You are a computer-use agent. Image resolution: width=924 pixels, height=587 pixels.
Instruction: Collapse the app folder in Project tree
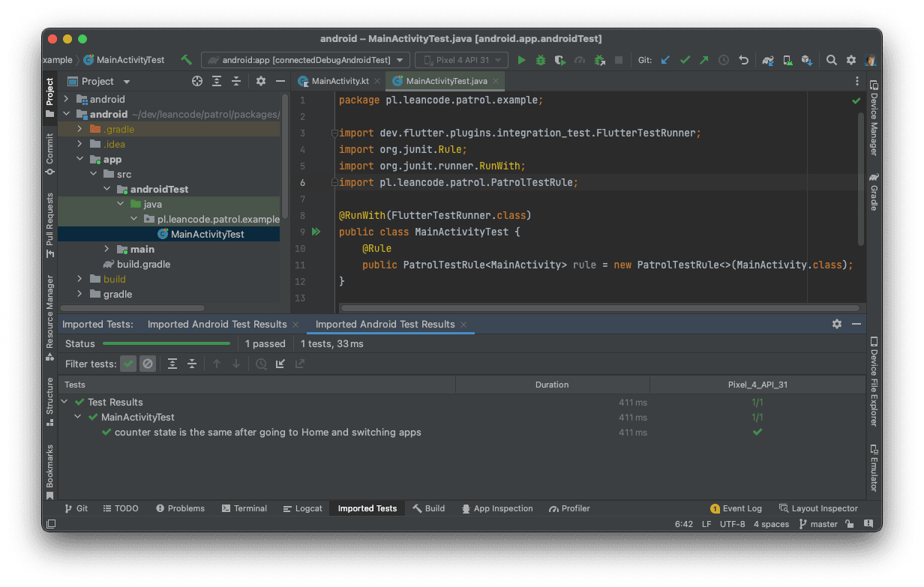(81, 159)
